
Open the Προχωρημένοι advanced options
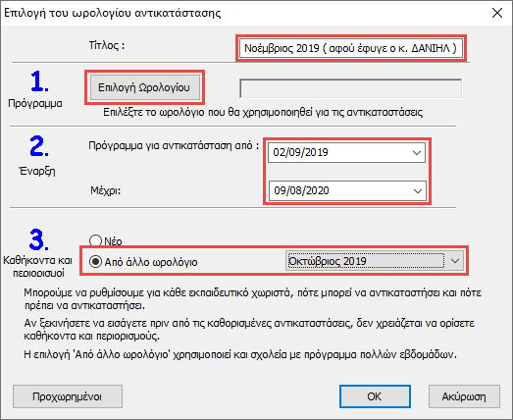click(x=68, y=396)
